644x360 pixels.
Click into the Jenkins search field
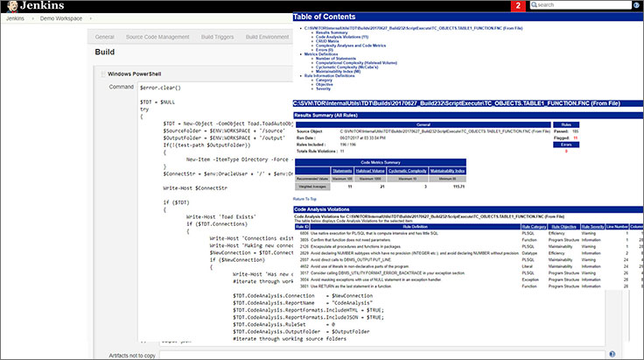581,5
